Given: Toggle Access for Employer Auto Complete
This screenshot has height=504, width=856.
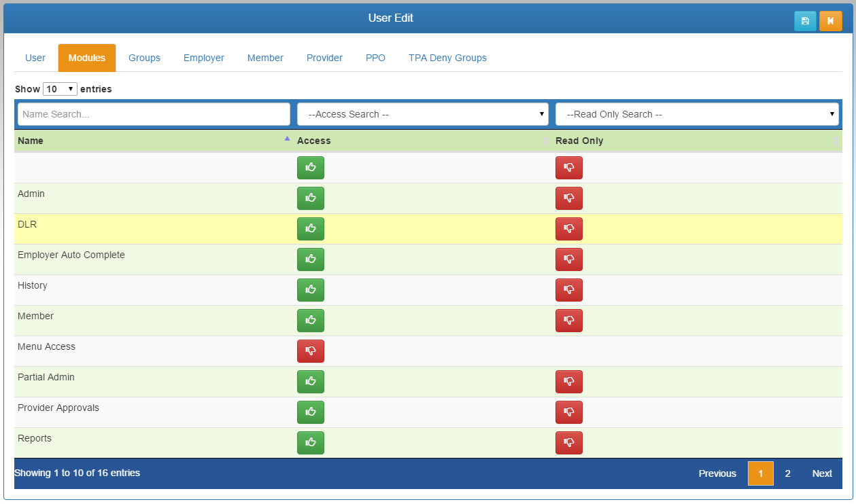Looking at the screenshot, I should 311,259.
